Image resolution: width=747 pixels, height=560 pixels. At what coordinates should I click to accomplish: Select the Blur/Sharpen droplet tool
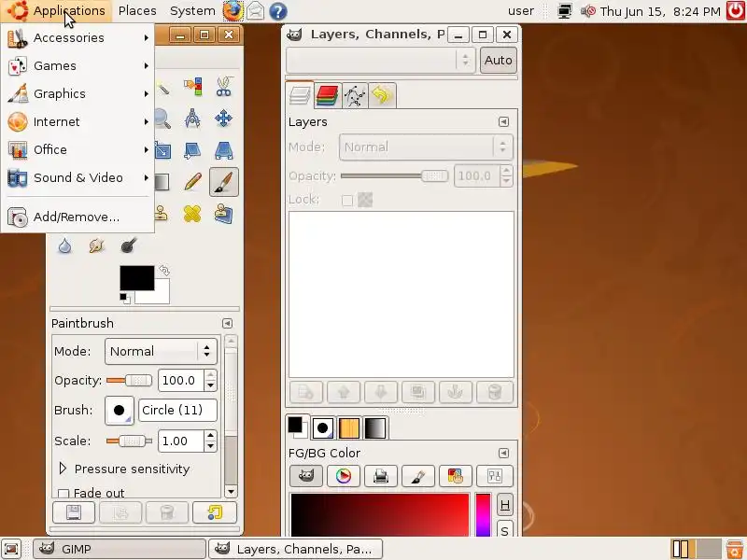(x=64, y=245)
